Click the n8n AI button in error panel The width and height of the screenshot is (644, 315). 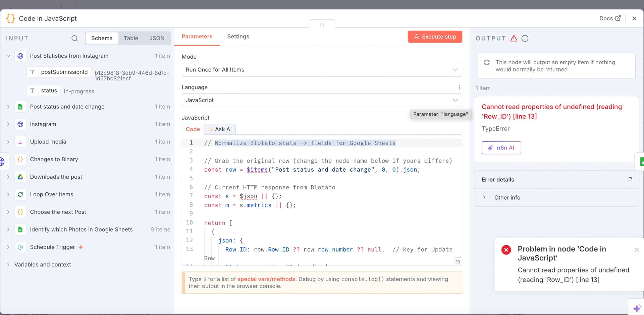[x=501, y=148]
